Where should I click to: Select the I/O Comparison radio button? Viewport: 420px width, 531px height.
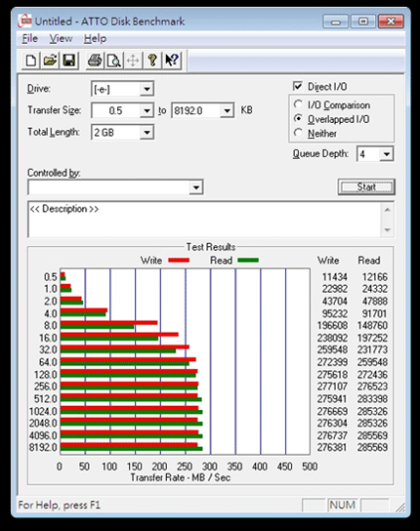(x=298, y=104)
